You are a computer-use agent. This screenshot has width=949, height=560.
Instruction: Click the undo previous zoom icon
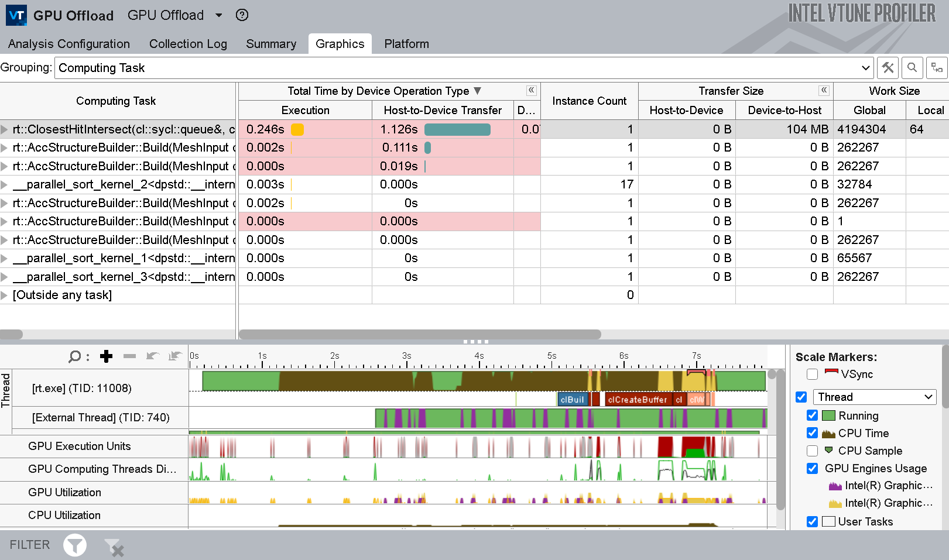[153, 356]
